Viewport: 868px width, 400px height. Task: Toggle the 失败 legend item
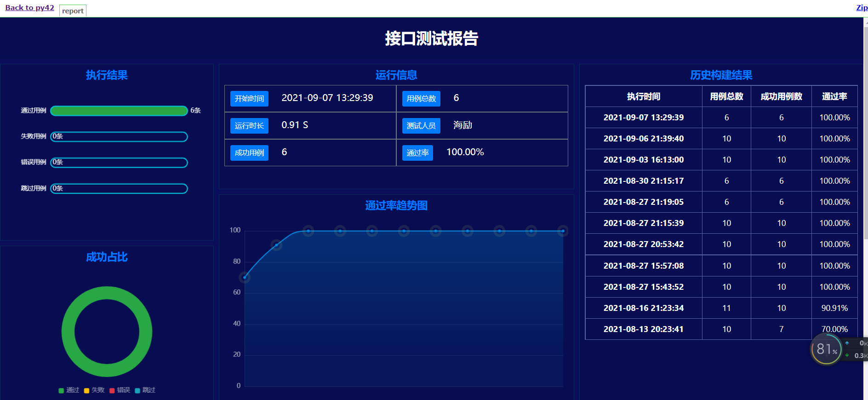point(94,390)
